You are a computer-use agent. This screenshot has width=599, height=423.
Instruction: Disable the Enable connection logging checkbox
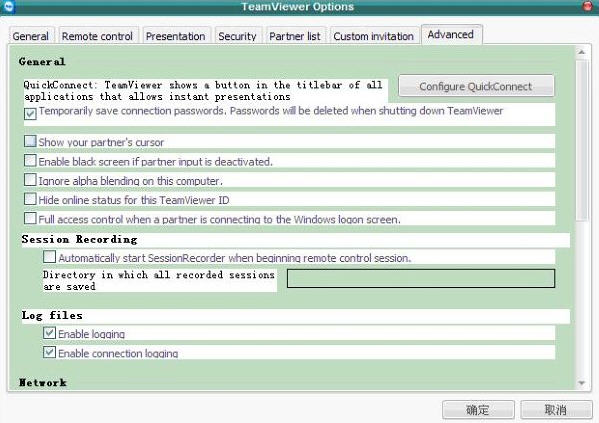coord(49,352)
